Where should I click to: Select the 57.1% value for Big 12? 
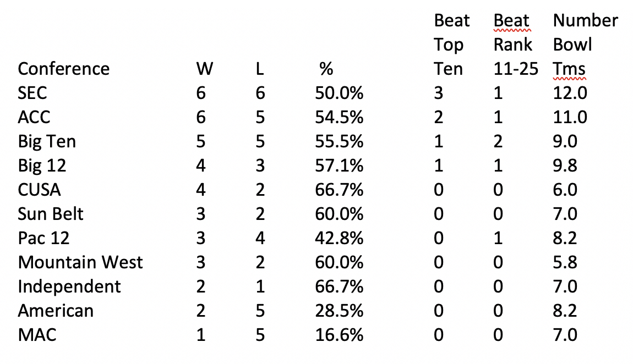[339, 166]
